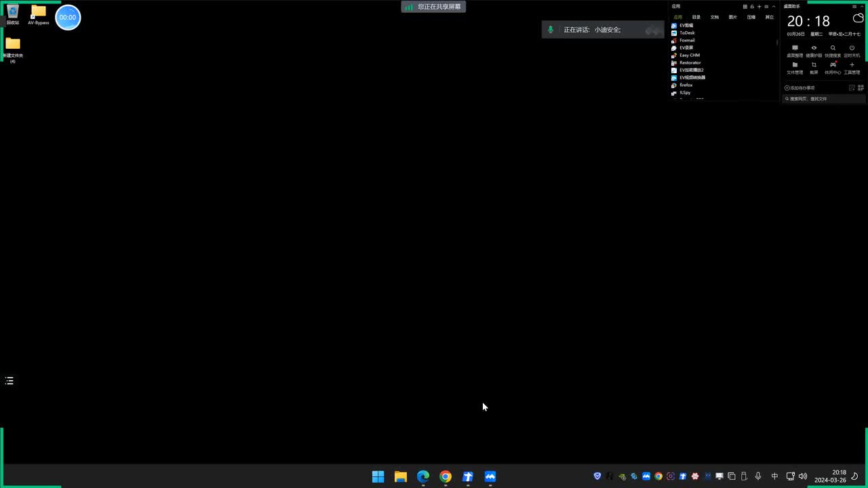
Task: Switch to the 应用 tab
Action: [x=677, y=17]
